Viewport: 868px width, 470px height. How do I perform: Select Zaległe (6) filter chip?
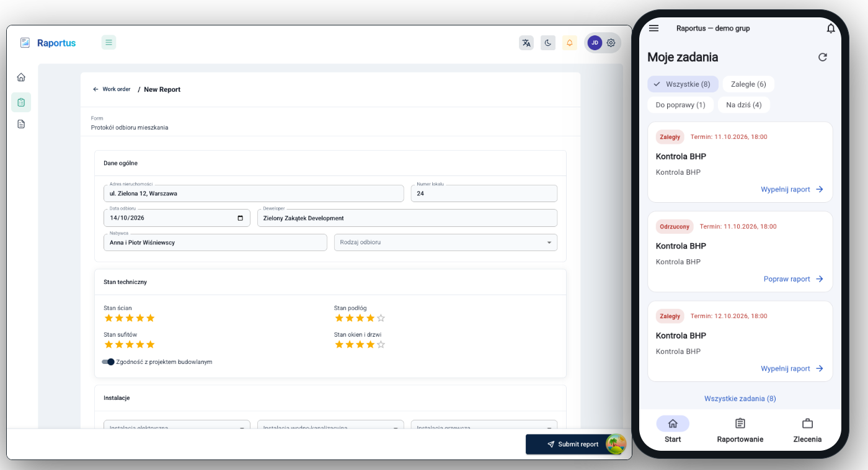[x=748, y=84]
